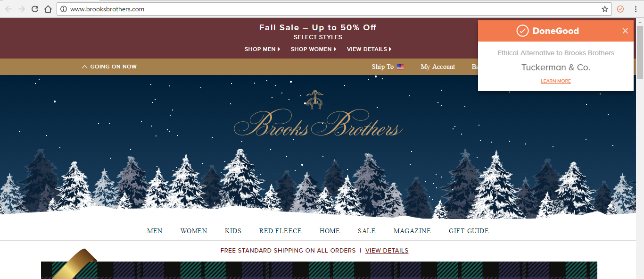Change country via Ship To flag
Screen dimensions: 644x279
pos(388,67)
